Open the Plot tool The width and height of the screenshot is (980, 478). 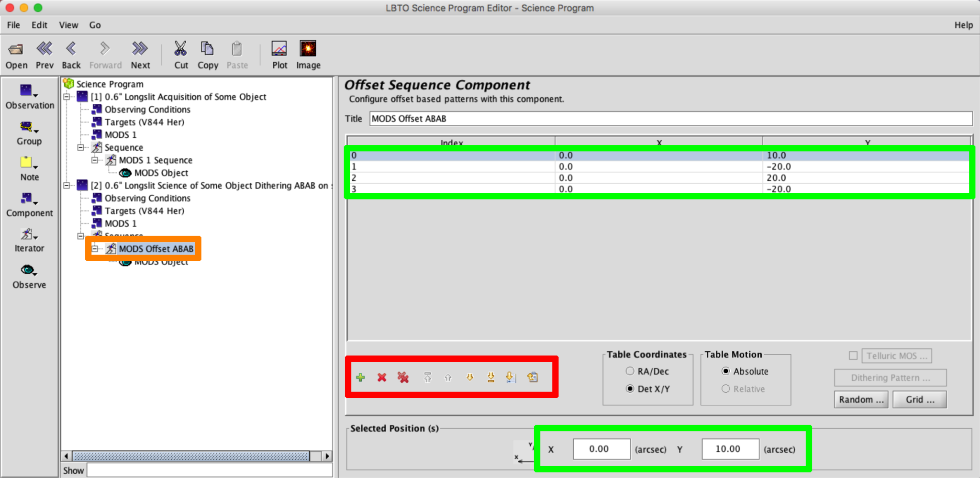279,49
